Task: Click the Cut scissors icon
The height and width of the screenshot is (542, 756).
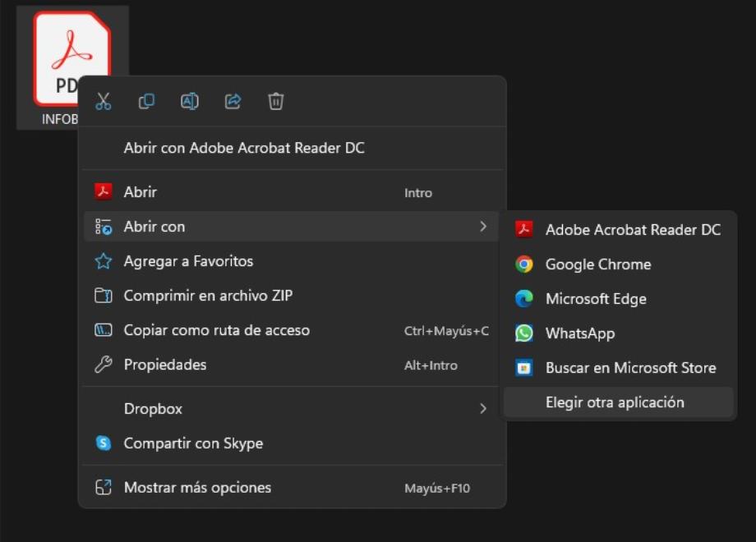Action: pyautogui.click(x=104, y=101)
